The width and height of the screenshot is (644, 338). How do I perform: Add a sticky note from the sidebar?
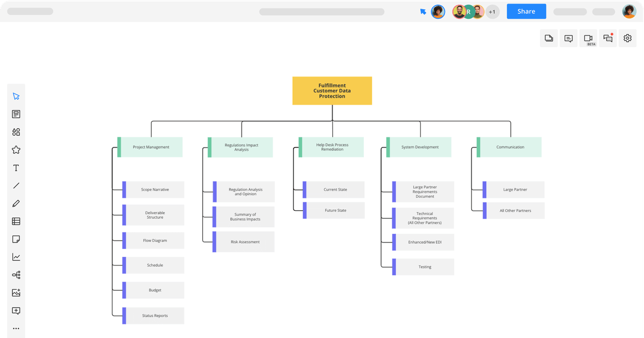click(16, 239)
